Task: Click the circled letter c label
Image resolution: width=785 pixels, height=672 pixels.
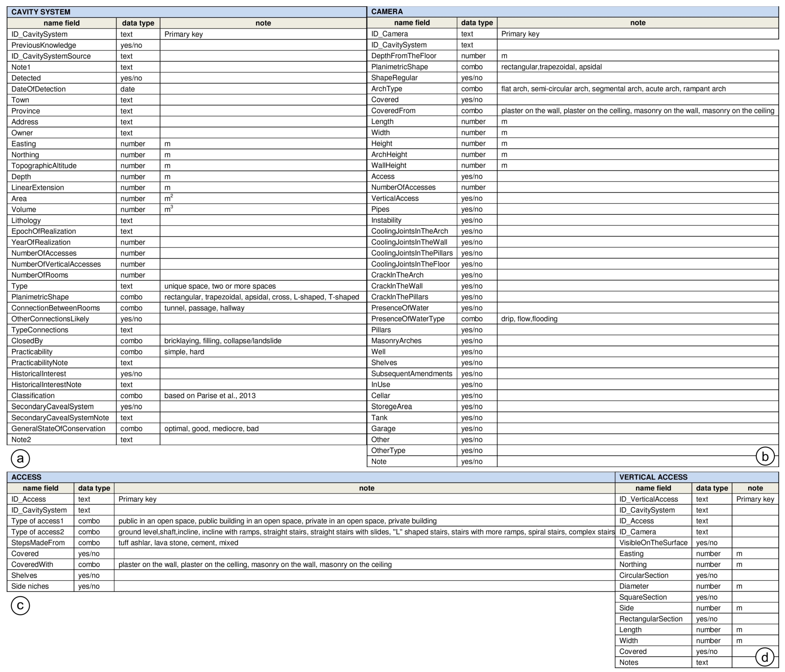Action: [x=20, y=605]
